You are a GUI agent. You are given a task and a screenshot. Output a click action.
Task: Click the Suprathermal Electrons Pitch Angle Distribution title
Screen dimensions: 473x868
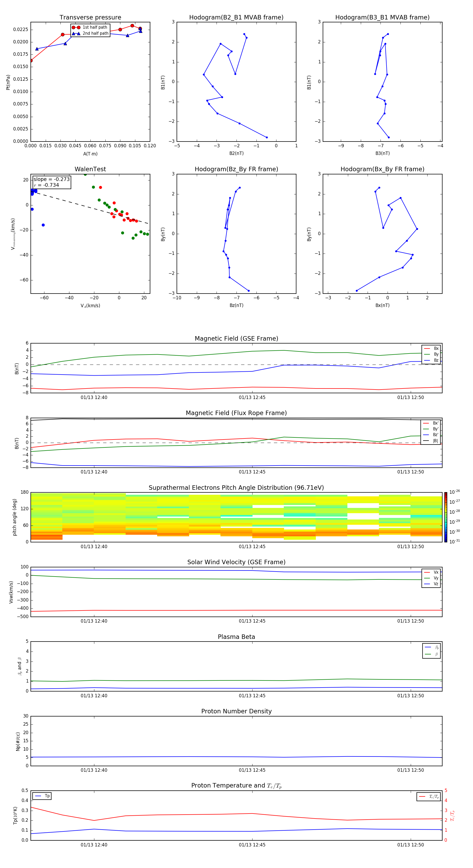[236, 488]
